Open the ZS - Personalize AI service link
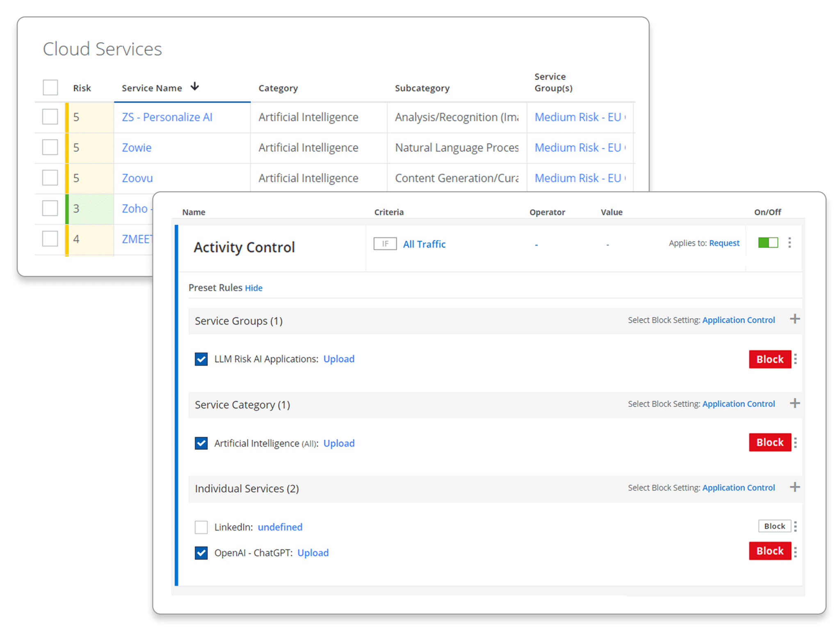This screenshot has width=840, height=630. pos(167,117)
